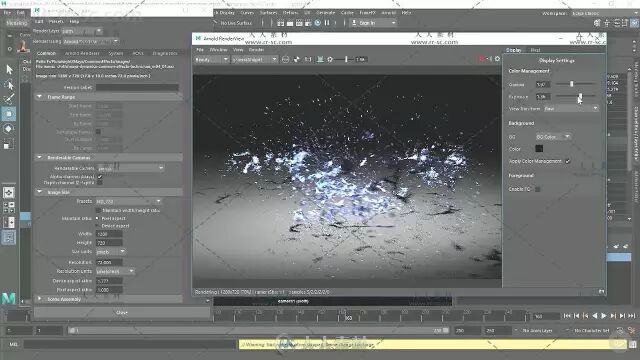This screenshot has height=360, width=640.
Task: Open the camera shape dropdown in RenderView
Action: click(255, 60)
